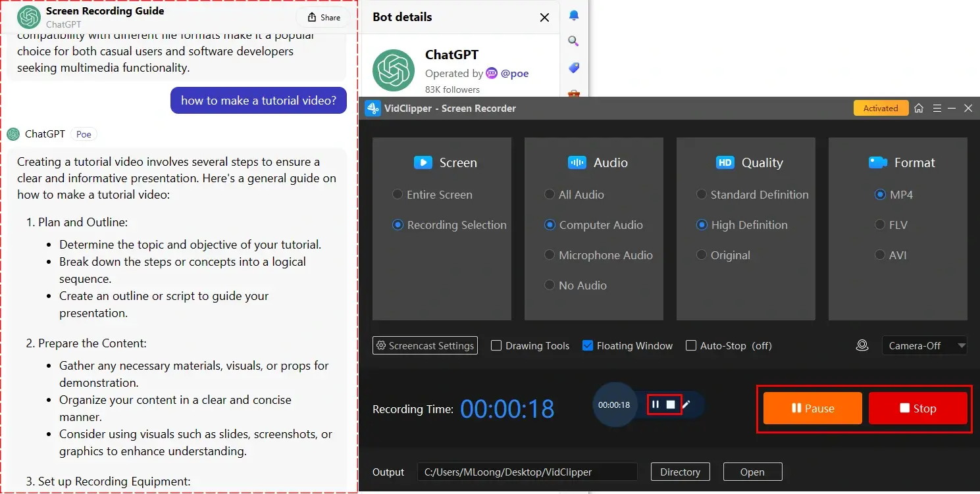Click the Screen section icon
Viewport: 980px width, 494px height.
coord(423,162)
